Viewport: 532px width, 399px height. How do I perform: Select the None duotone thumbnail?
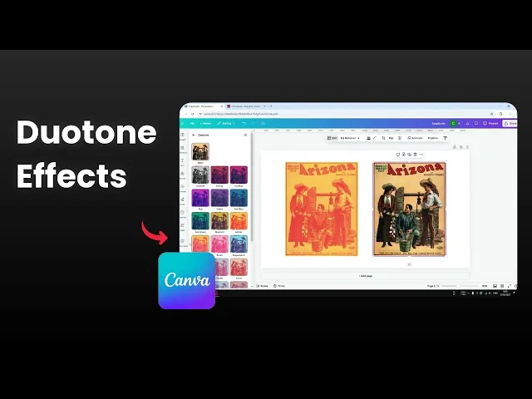(200, 151)
